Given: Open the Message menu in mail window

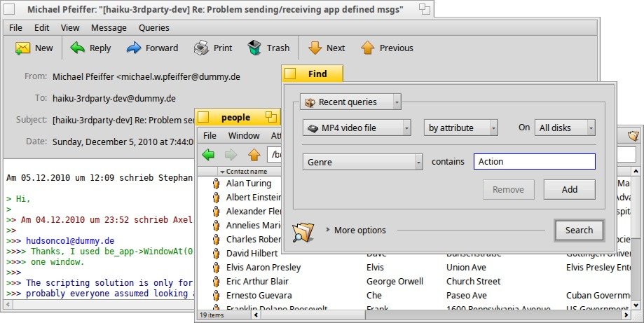Looking at the screenshot, I should (109, 27).
